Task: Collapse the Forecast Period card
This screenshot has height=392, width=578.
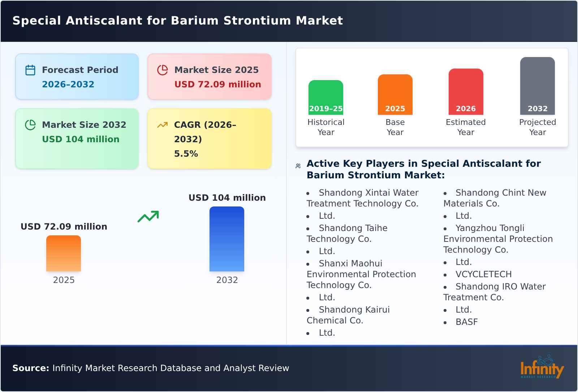Action: pos(77,76)
